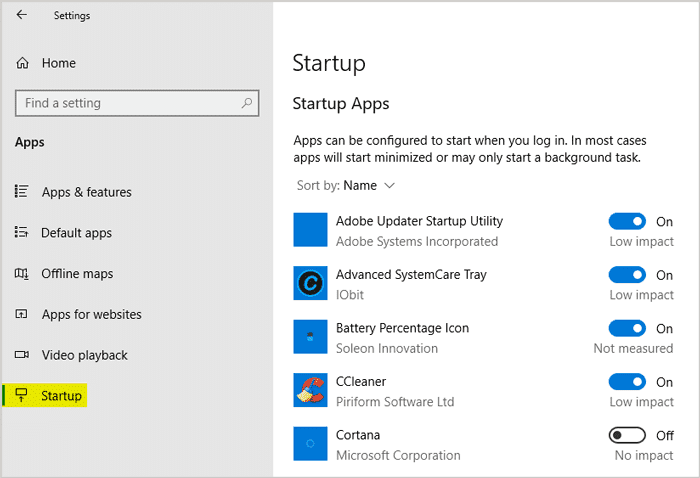Click the Apps & features list icon
The height and width of the screenshot is (478, 700).
pos(21,191)
